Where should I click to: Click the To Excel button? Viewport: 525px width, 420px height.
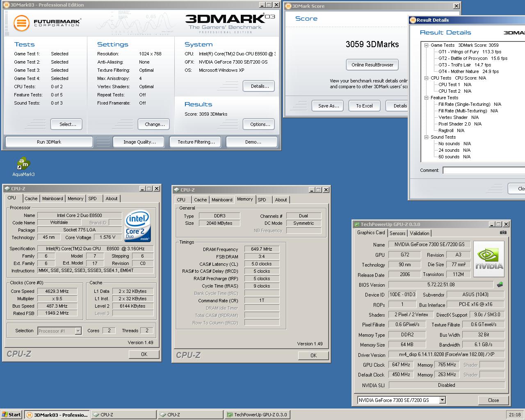click(x=364, y=106)
